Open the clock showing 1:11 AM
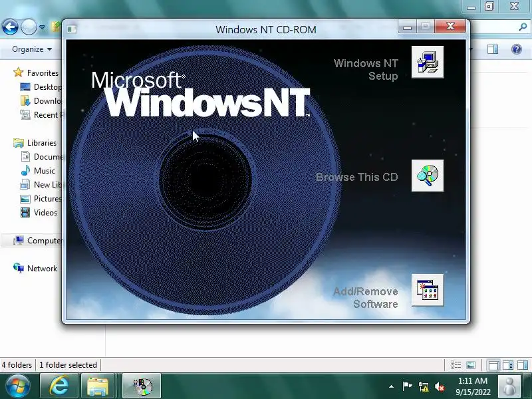This screenshot has width=532, height=399. (473, 386)
